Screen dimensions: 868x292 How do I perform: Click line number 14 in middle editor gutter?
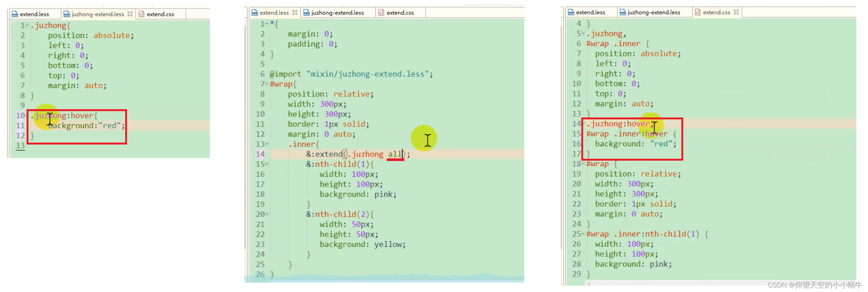[x=260, y=154]
